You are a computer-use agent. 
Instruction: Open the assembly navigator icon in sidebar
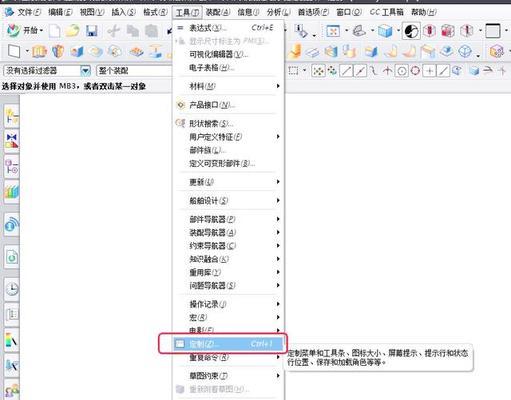click(x=12, y=116)
